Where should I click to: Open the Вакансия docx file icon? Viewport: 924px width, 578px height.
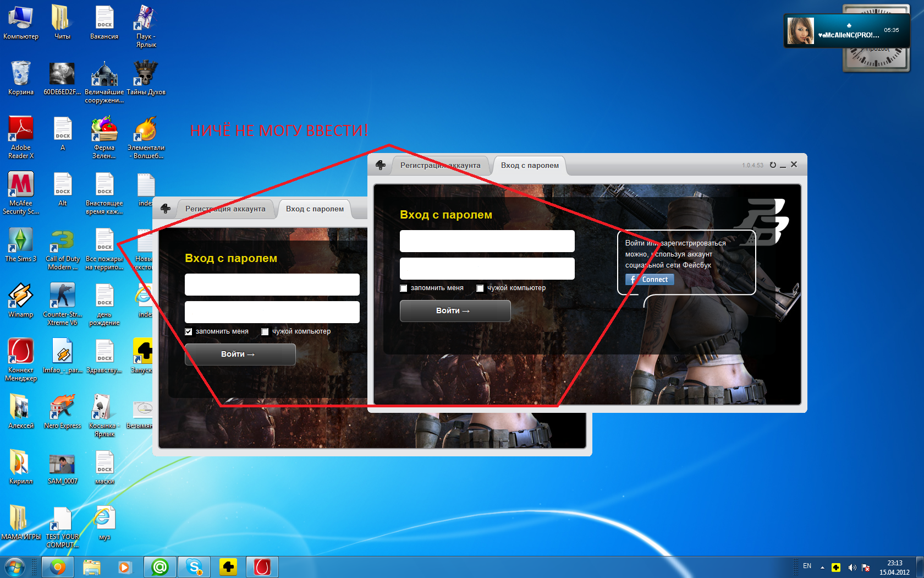(104, 22)
